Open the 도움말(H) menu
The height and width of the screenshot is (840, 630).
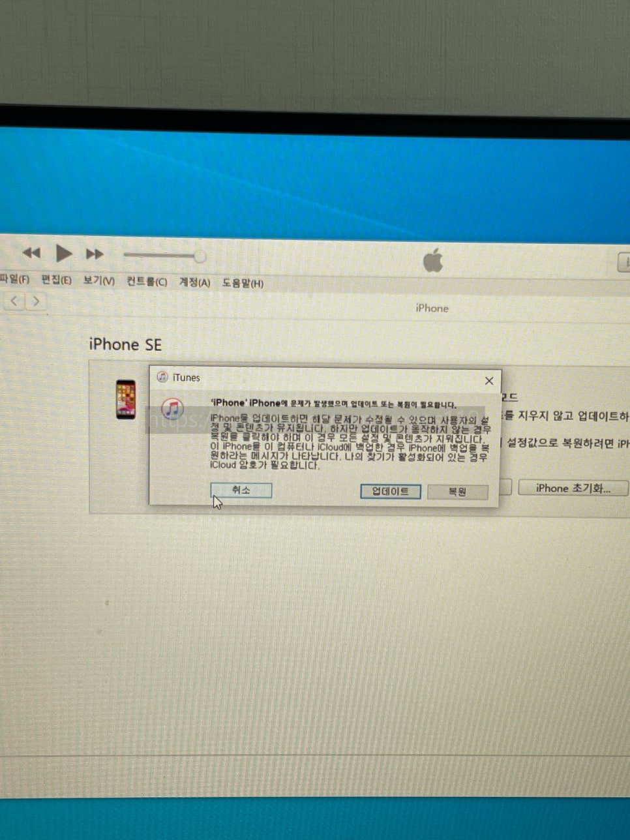pyautogui.click(x=243, y=283)
